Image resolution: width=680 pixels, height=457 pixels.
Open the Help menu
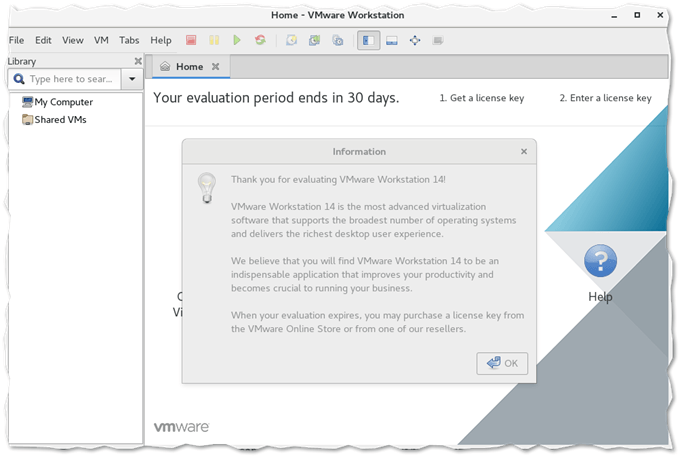tap(161, 40)
